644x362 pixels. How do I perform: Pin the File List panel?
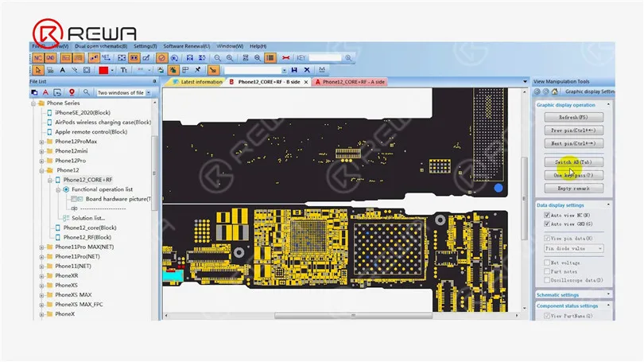tap(154, 81)
